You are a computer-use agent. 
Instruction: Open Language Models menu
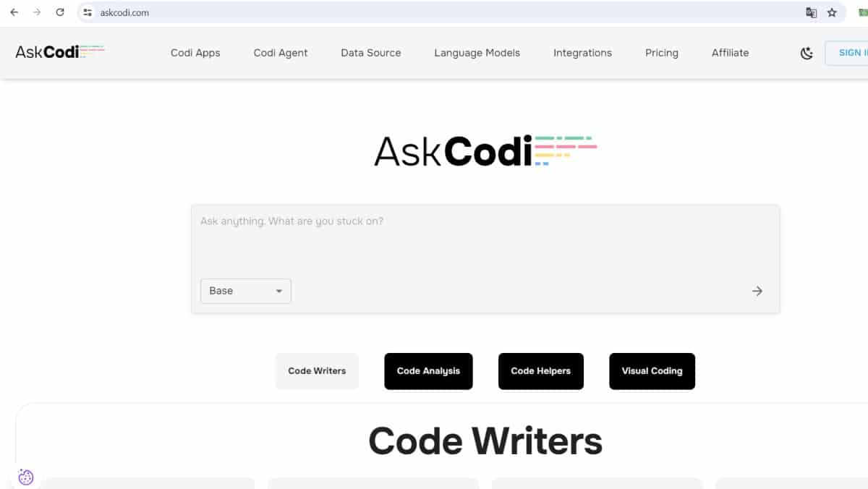[x=477, y=53]
